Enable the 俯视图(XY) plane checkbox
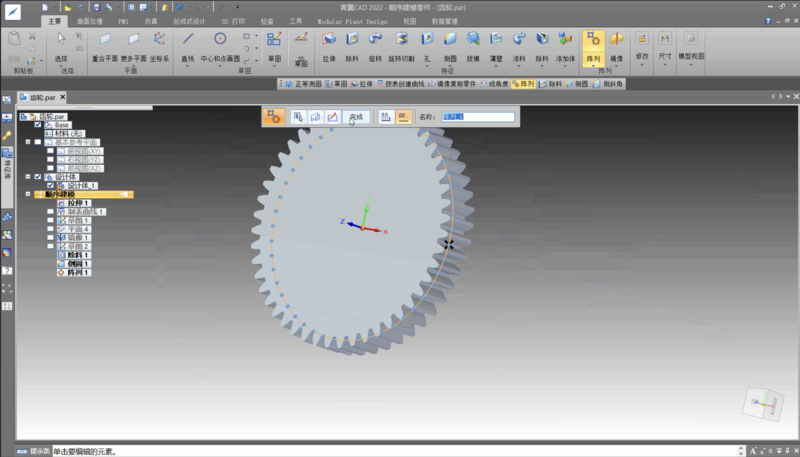The image size is (800, 457). [x=49, y=150]
